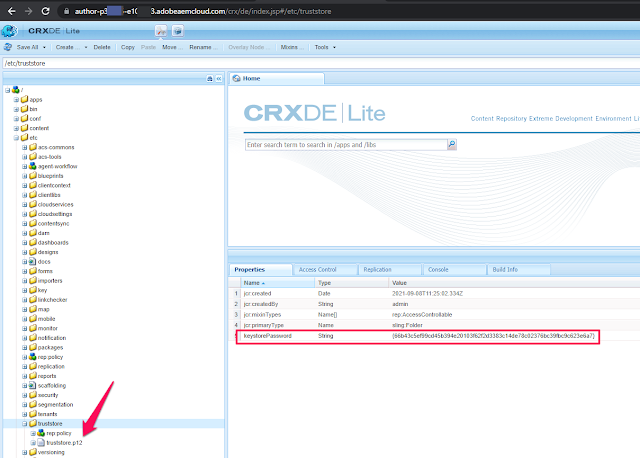Click the Rename toolbar button
Image resolution: width=640 pixels, height=458 pixels.
pyautogui.click(x=203, y=47)
